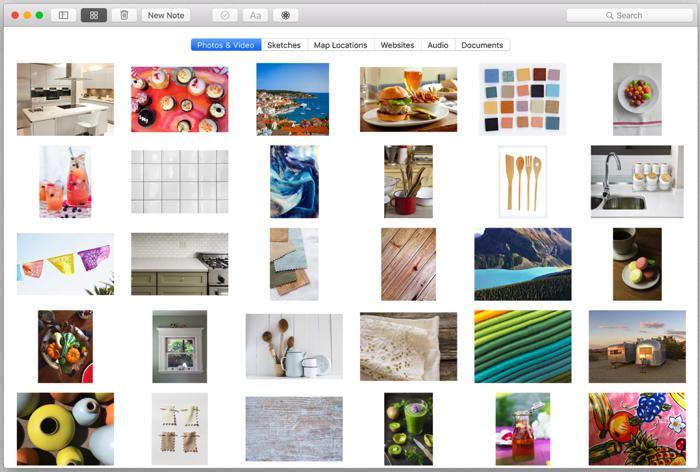This screenshot has width=700, height=472.
Task: Open the yellow vases photo
Action: tap(65, 429)
